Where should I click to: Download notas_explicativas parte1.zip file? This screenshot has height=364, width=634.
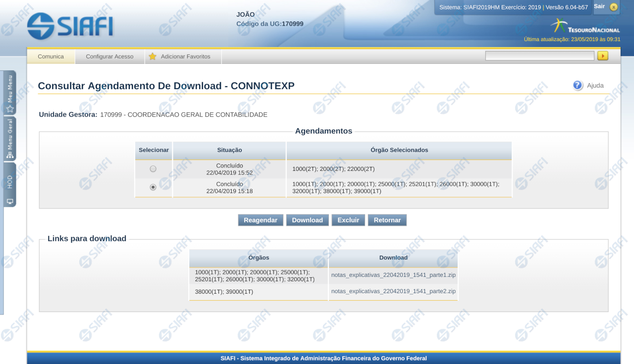[393, 275]
